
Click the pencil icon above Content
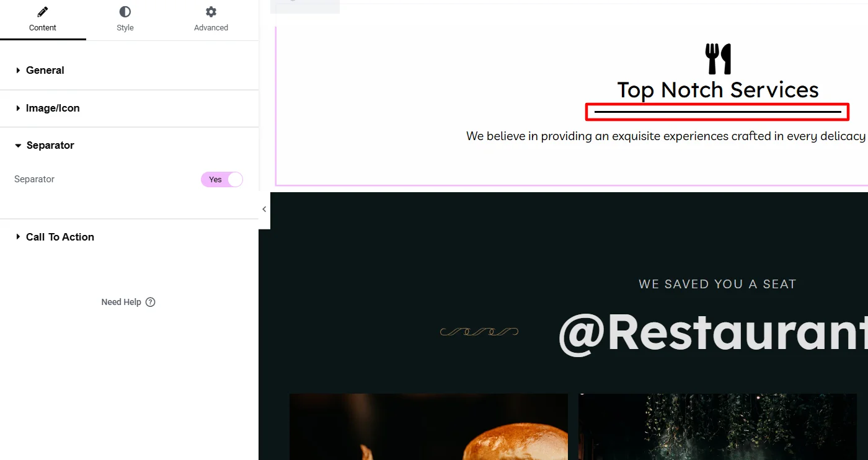pyautogui.click(x=43, y=12)
